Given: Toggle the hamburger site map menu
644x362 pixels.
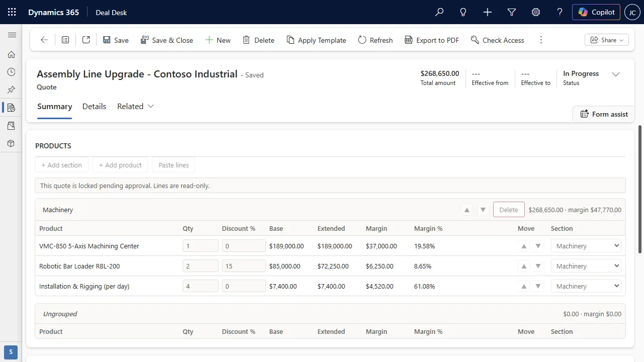Looking at the screenshot, I should pos(11,35).
